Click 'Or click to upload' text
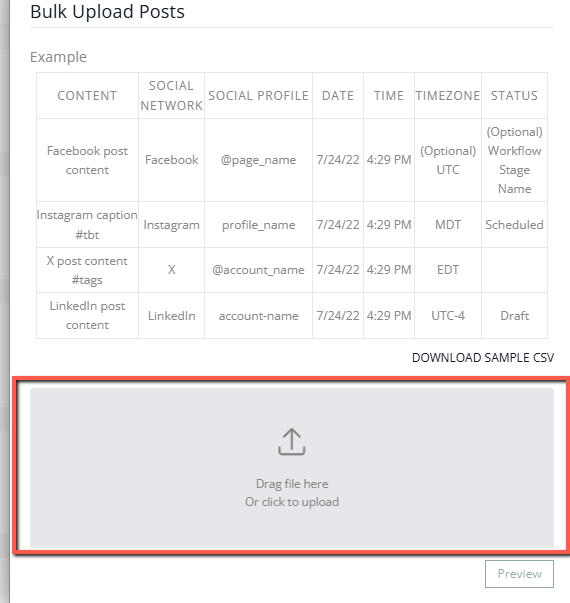The image size is (570, 603). (292, 502)
